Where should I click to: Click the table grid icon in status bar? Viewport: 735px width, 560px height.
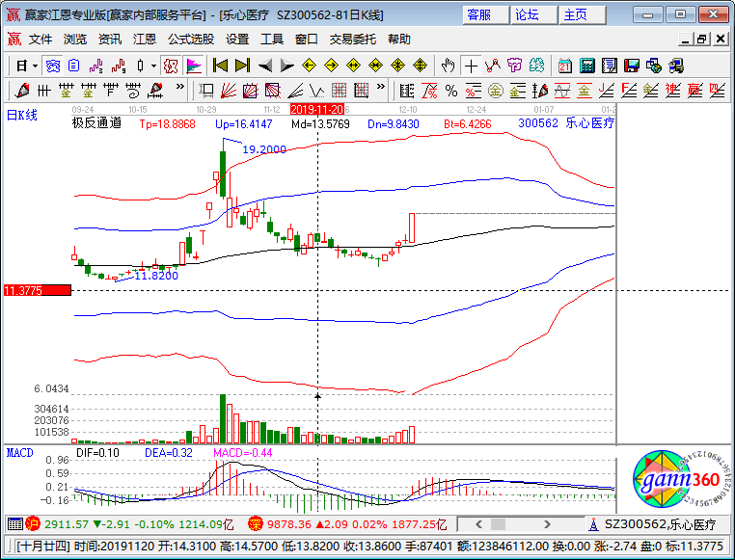15,524
